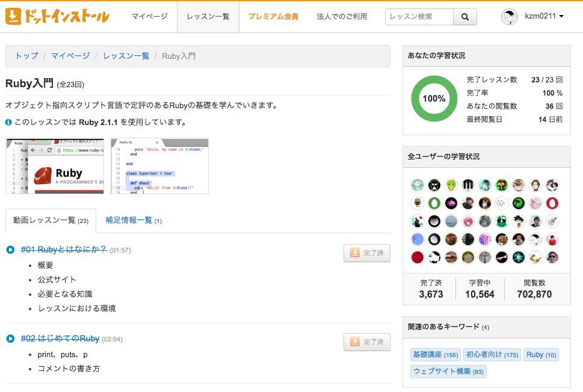
Task: Click the 閲覧数 count 702,870
Action: [534, 294]
